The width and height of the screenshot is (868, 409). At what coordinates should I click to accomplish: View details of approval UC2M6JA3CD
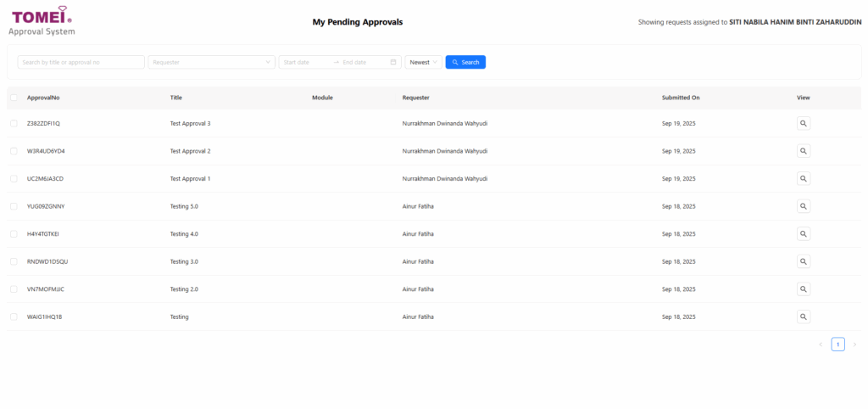click(804, 178)
